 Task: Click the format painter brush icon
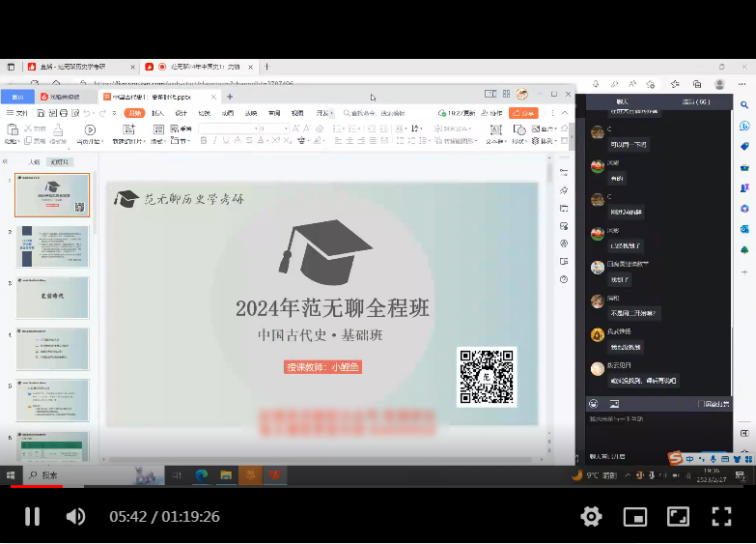tap(58, 129)
